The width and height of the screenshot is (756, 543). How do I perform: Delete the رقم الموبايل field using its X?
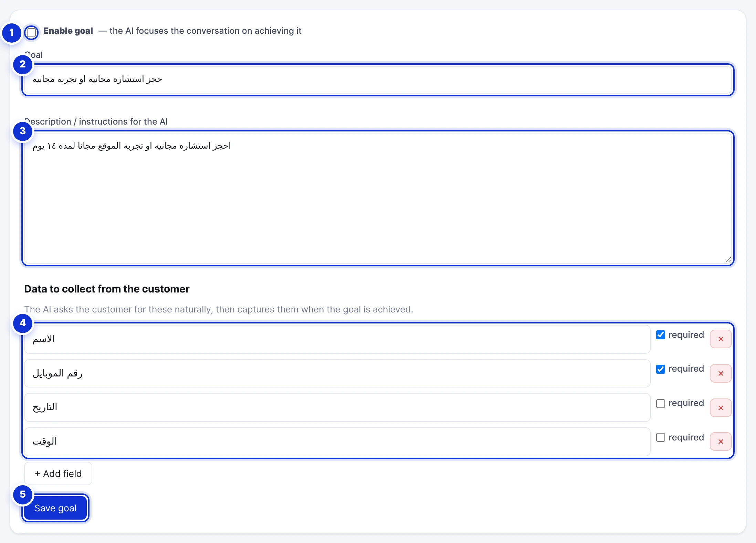pyautogui.click(x=721, y=373)
